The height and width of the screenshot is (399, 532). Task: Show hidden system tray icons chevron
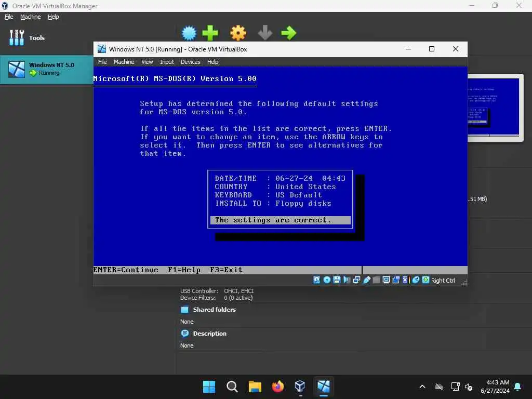[x=422, y=387]
